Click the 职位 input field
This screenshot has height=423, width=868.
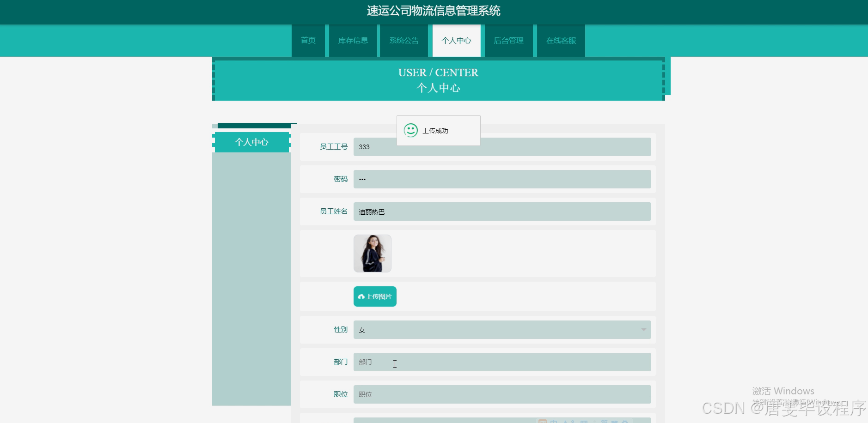pyautogui.click(x=502, y=394)
